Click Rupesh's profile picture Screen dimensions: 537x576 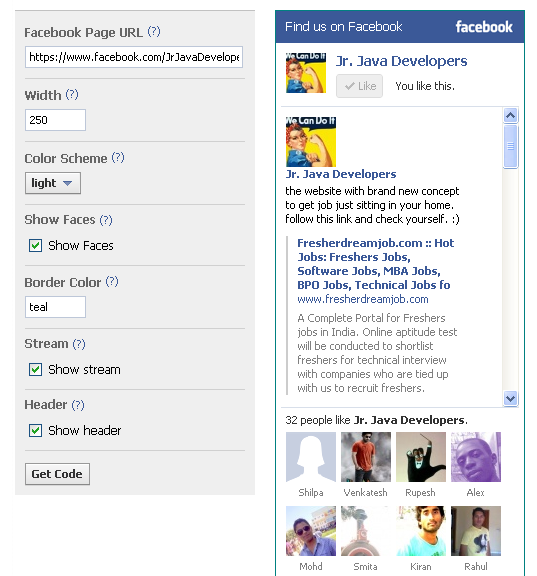point(421,457)
